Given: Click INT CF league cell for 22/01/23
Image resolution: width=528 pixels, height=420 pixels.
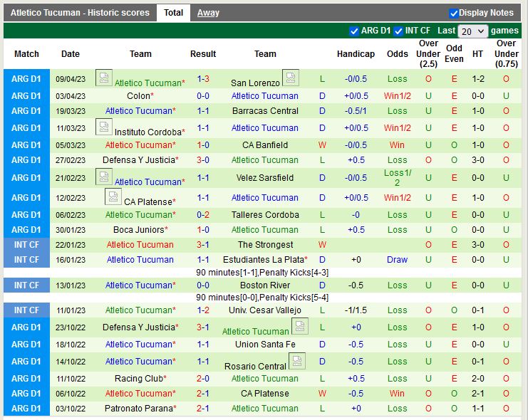Looking at the screenshot, I should point(26,245).
